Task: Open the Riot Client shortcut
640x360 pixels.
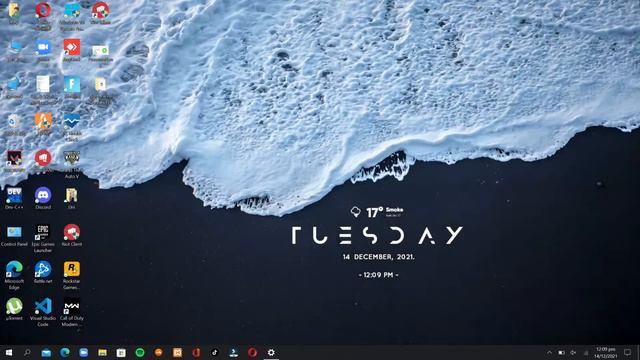Action: pyautogui.click(x=72, y=236)
